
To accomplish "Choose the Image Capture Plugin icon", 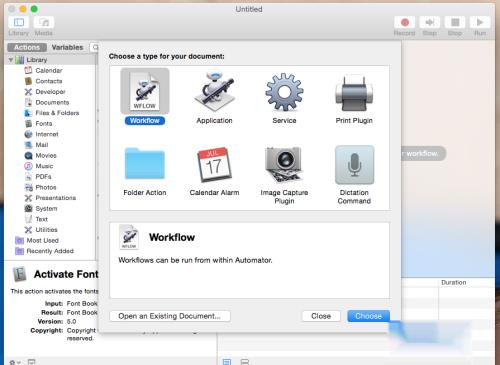I will (284, 164).
